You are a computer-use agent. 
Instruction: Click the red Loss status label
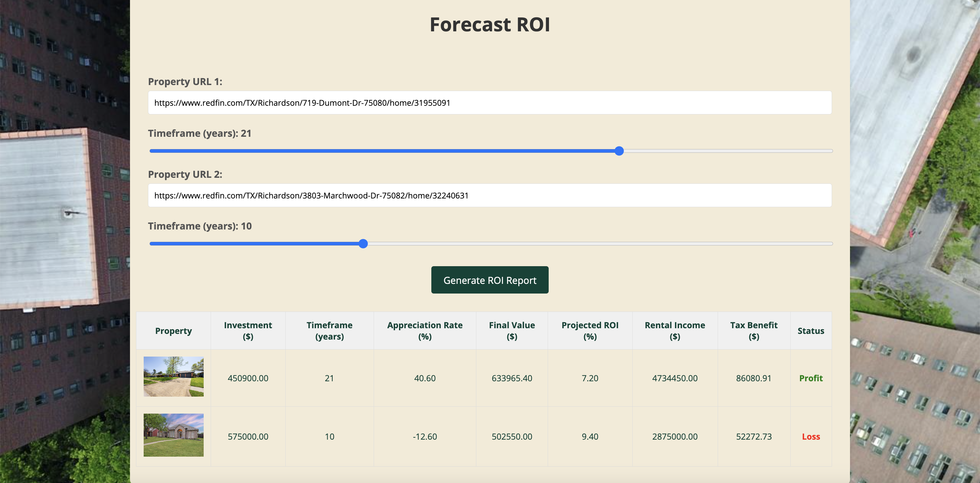click(x=811, y=437)
